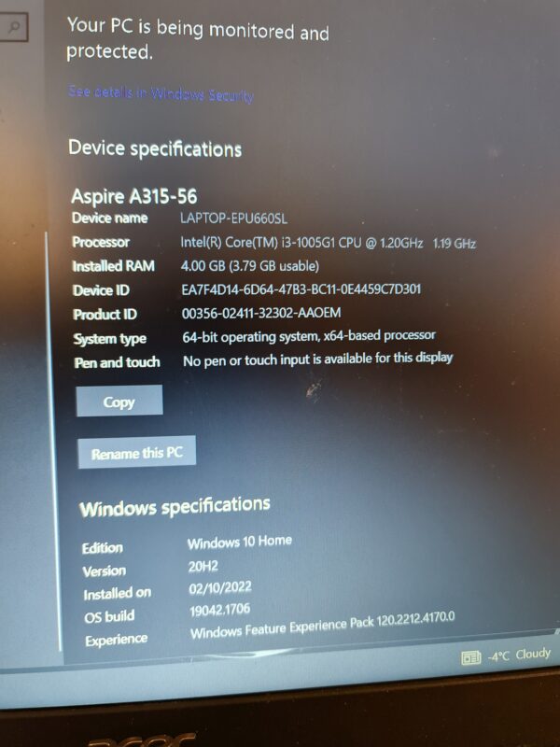The width and height of the screenshot is (560, 747).
Task: Click the Device specifications heading
Action: [x=155, y=148]
